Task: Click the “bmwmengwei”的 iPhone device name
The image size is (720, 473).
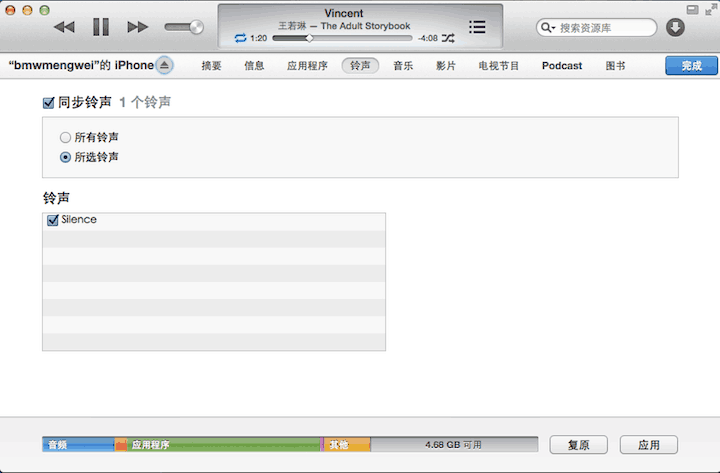Action: (81, 65)
